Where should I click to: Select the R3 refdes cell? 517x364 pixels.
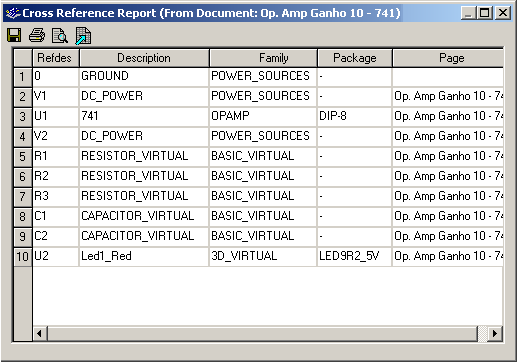coord(56,197)
